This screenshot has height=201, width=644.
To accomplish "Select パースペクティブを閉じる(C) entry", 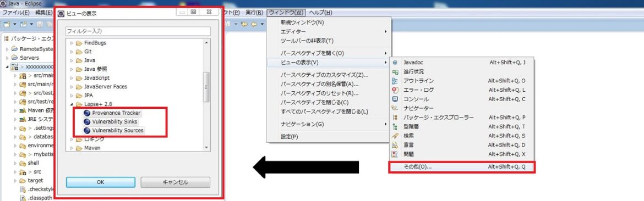I will [329, 102].
